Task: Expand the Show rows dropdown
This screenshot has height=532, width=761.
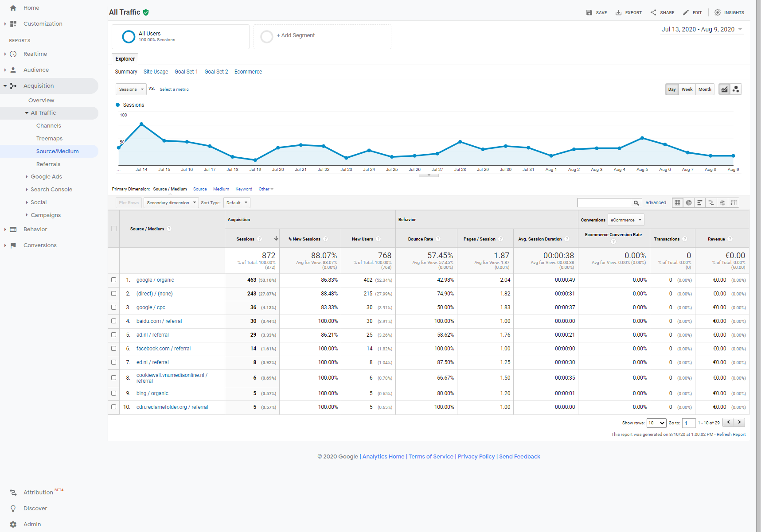Action: click(656, 423)
